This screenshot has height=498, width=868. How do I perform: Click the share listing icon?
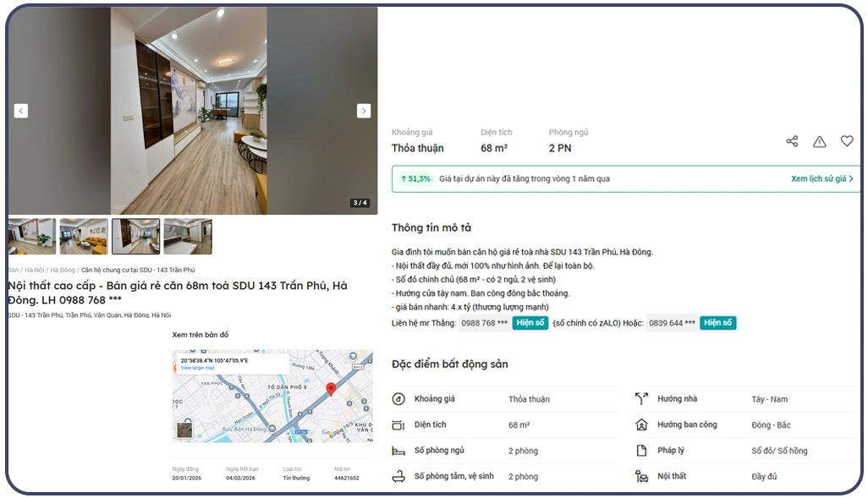pos(792,141)
